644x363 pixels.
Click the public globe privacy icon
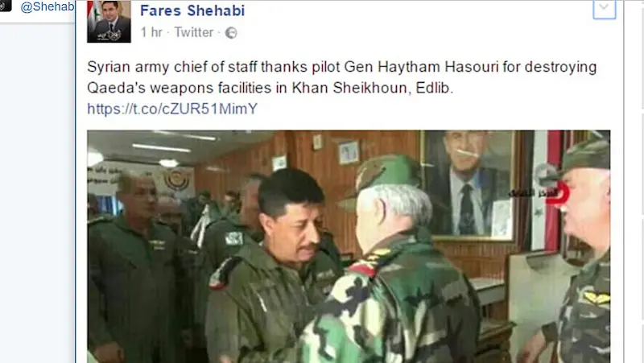point(231,33)
